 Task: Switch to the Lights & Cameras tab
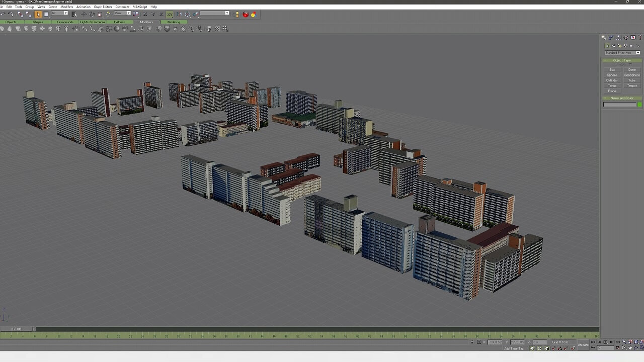(x=93, y=22)
